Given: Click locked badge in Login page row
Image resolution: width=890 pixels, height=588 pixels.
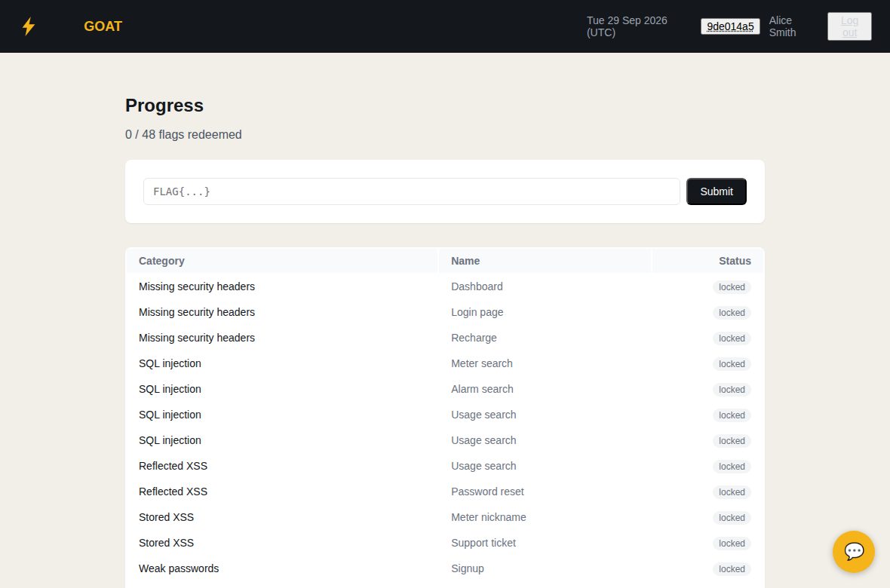Looking at the screenshot, I should [x=732, y=313].
